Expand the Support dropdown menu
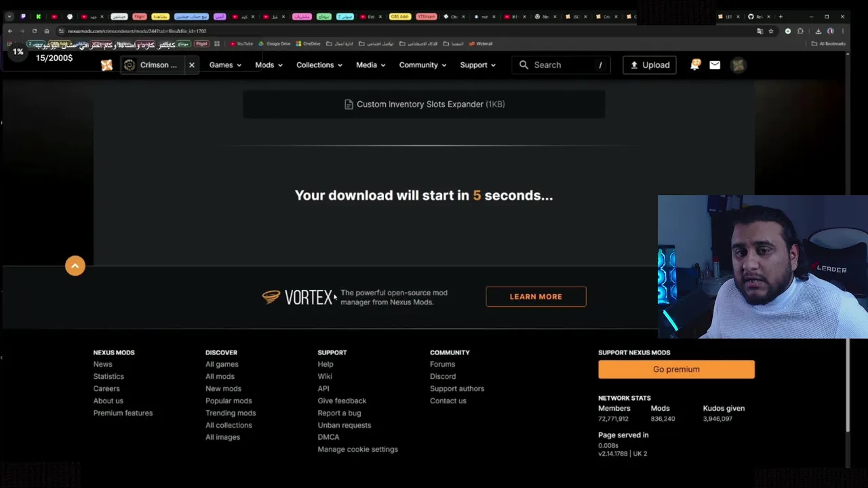Viewport: 868px width, 488px height. pyautogui.click(x=477, y=65)
